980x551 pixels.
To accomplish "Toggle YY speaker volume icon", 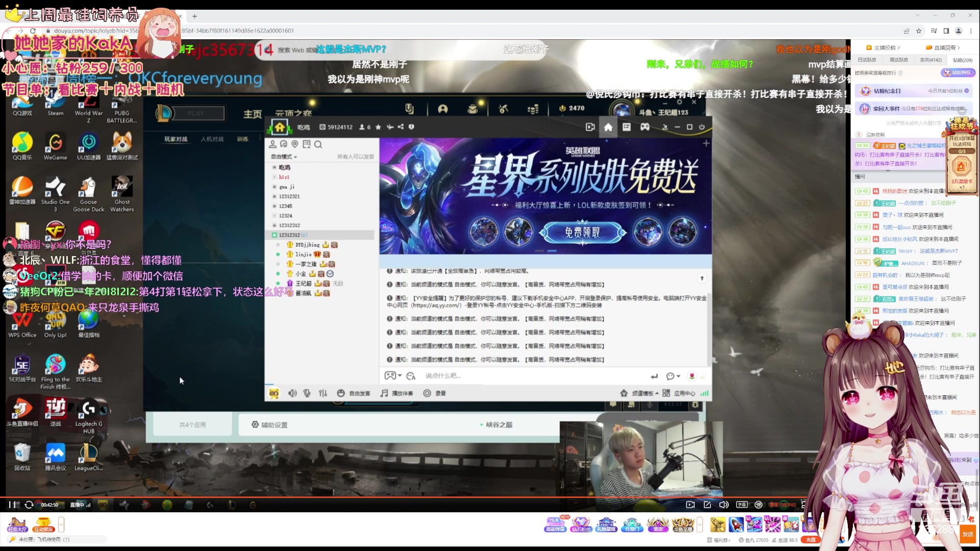I will point(292,393).
